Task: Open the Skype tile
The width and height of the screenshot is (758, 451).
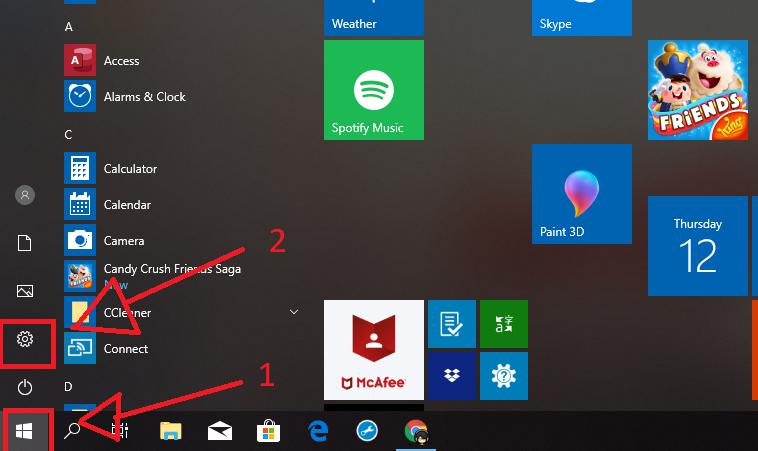Action: click(581, 17)
